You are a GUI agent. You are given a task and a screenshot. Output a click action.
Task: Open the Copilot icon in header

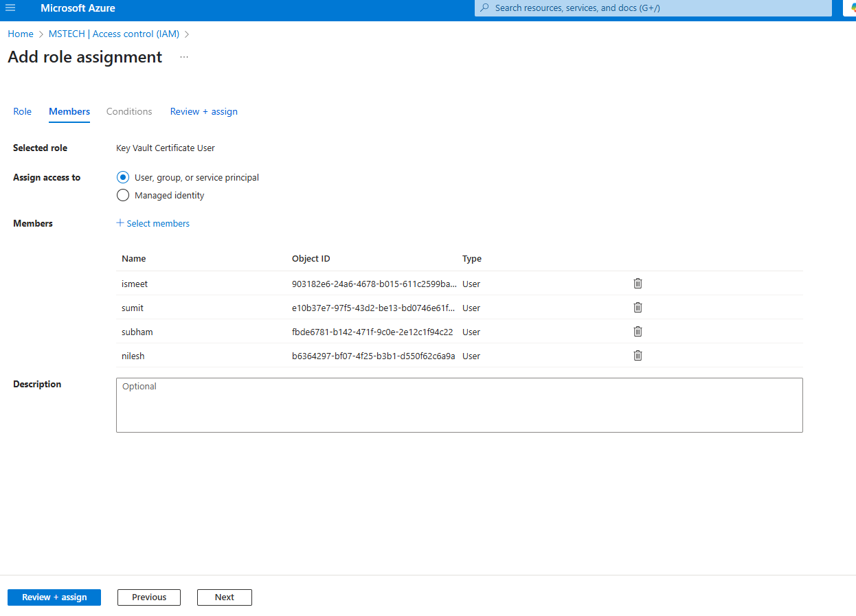point(852,8)
